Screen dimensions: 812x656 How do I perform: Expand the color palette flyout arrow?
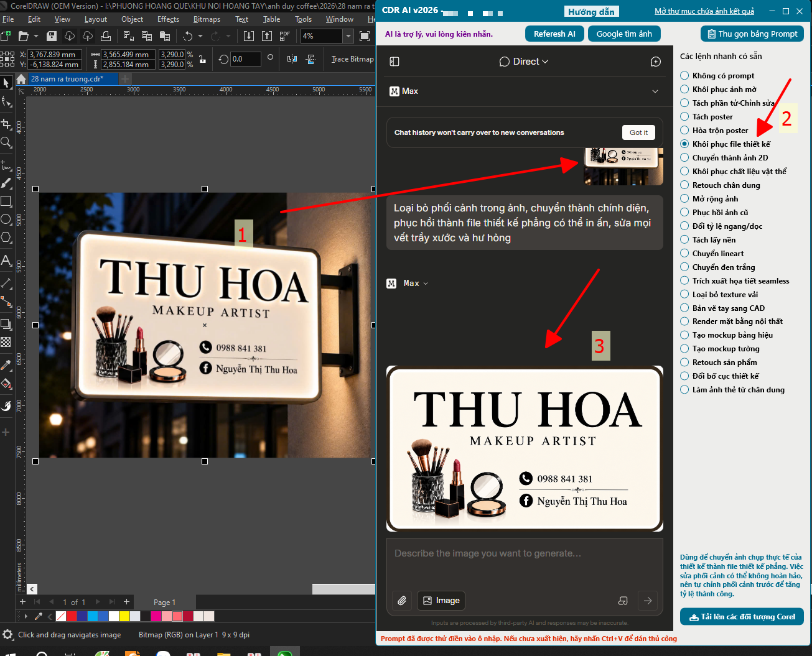pos(26,616)
